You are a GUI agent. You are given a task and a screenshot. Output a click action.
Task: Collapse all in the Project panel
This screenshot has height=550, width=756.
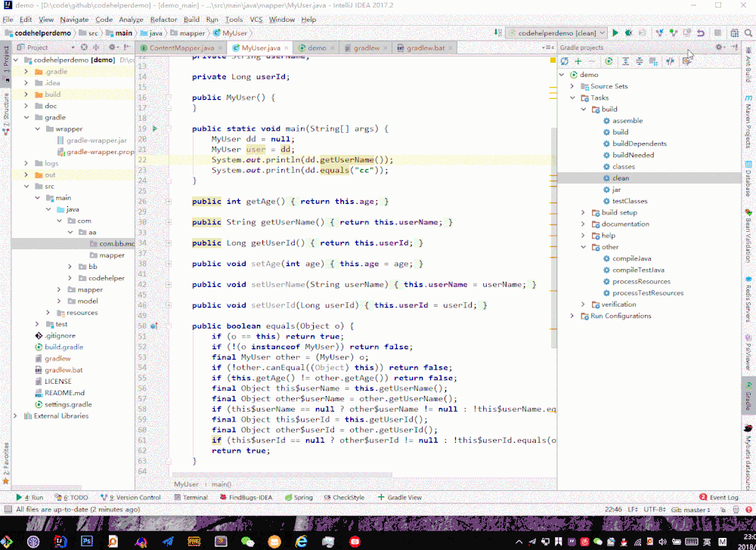click(x=96, y=47)
